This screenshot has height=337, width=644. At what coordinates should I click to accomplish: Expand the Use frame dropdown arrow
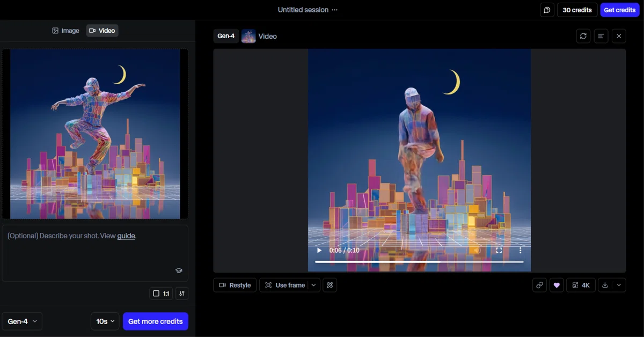314,285
